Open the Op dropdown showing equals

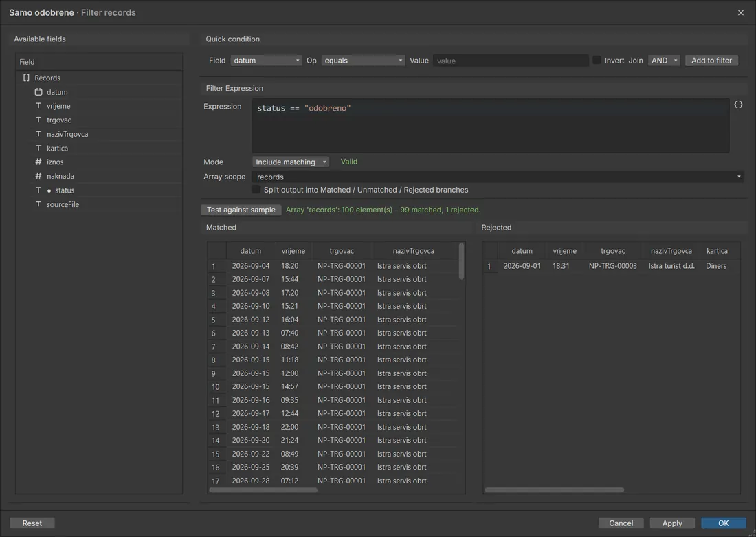(x=363, y=61)
